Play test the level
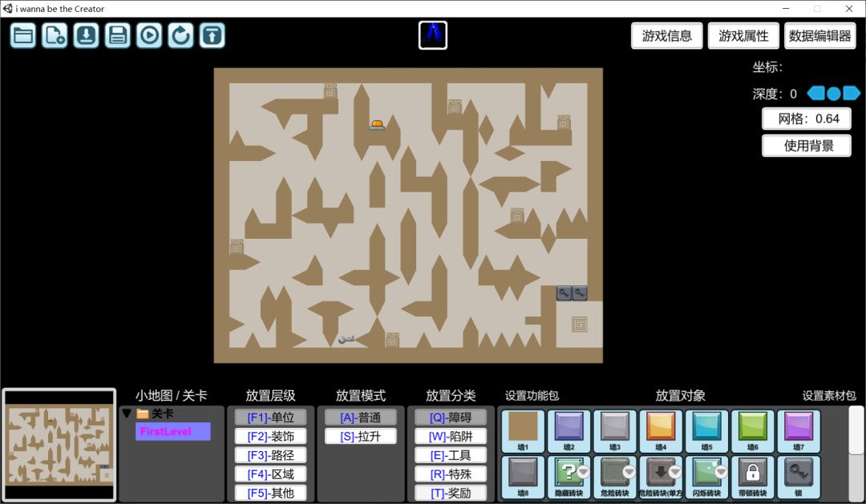Viewport: 866px width, 504px height. click(149, 35)
